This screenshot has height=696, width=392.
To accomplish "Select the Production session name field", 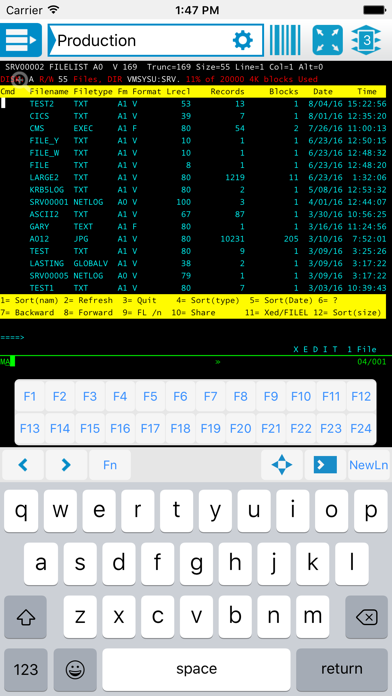I will 155,40.
